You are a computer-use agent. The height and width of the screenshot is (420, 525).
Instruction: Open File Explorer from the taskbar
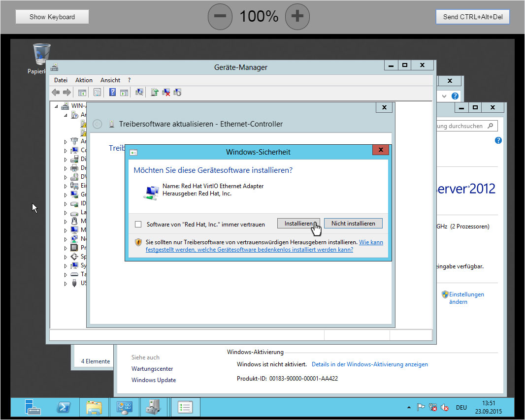[x=94, y=407]
